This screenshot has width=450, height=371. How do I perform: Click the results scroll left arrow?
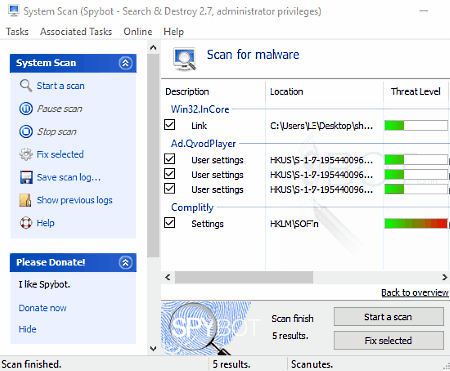168,277
